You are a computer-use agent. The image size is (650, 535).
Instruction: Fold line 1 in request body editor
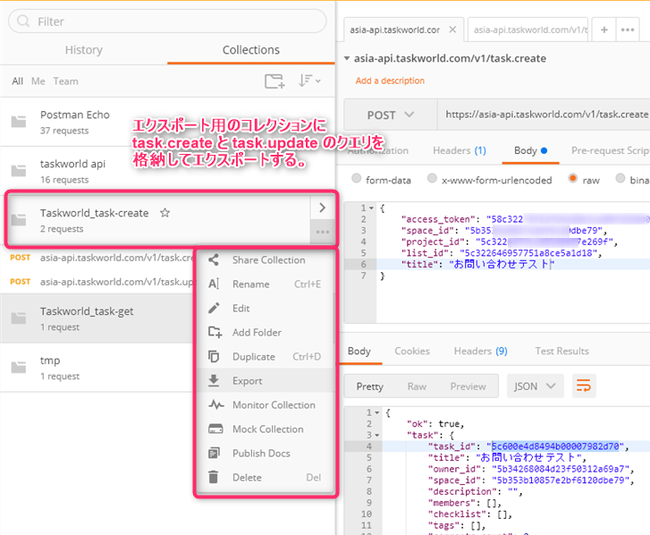pyautogui.click(x=371, y=208)
